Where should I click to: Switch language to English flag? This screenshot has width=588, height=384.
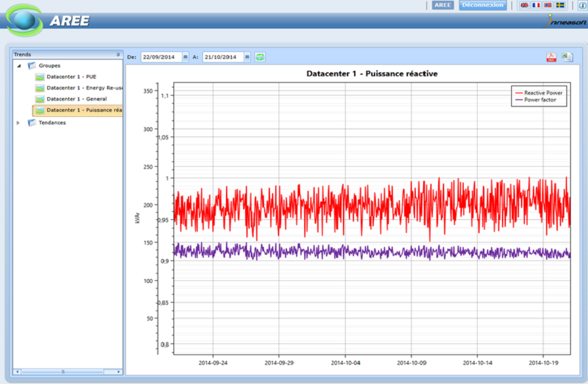pos(524,5)
